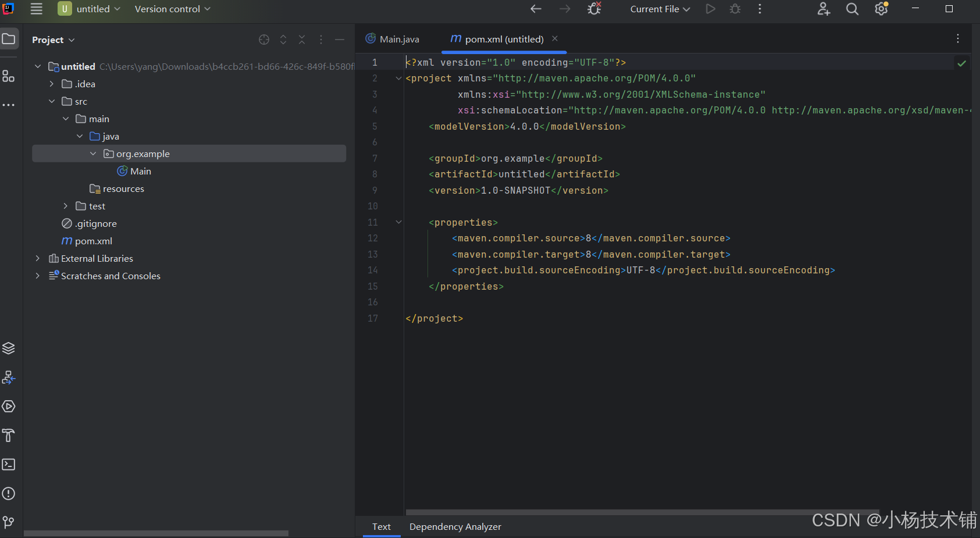Open the Terminal tool window
Screen dimensions: 980x538
coord(9,464)
